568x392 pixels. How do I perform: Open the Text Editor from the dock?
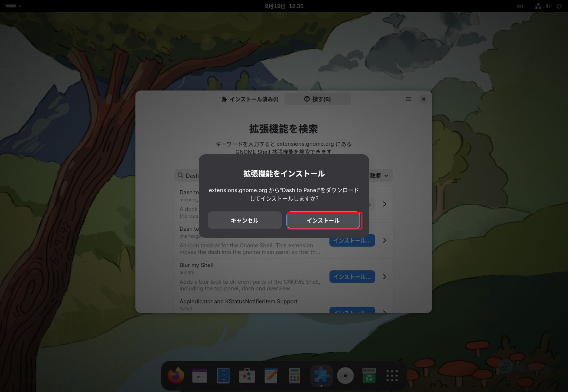[x=271, y=376]
